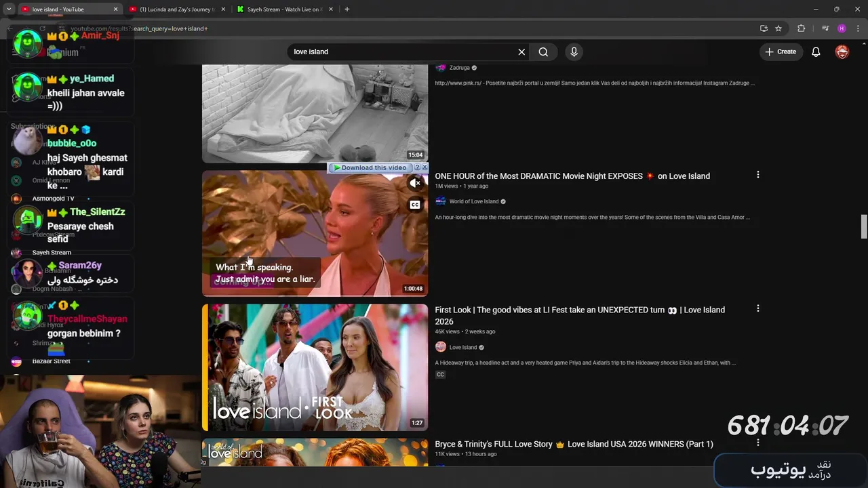Click the 'An hour-long dive' description text
The width and height of the screenshot is (868, 488).
click(x=593, y=218)
